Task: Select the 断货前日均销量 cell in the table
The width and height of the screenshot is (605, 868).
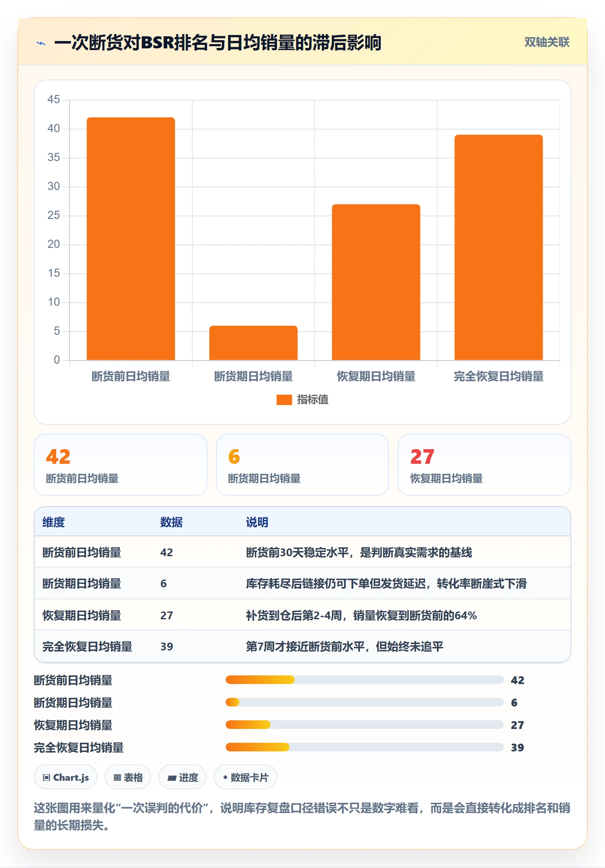Action: pos(82,552)
